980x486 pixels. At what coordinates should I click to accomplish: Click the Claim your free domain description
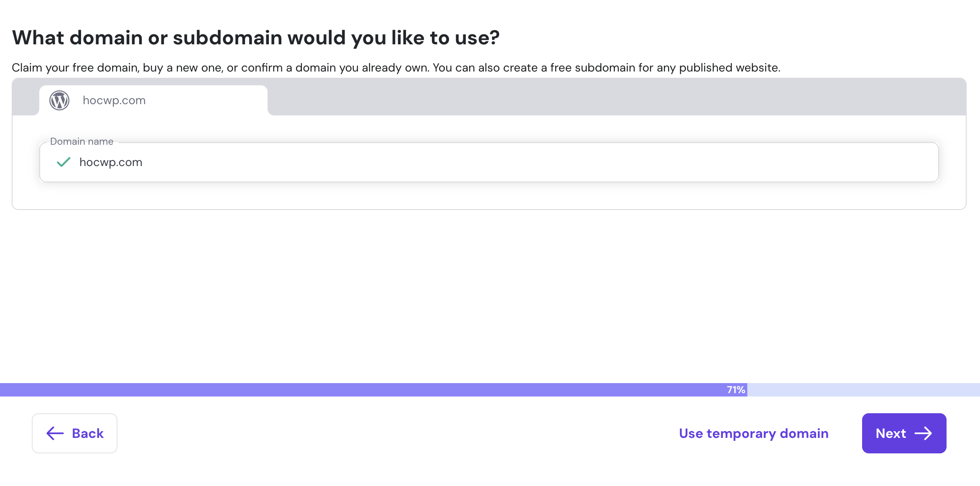click(x=396, y=68)
